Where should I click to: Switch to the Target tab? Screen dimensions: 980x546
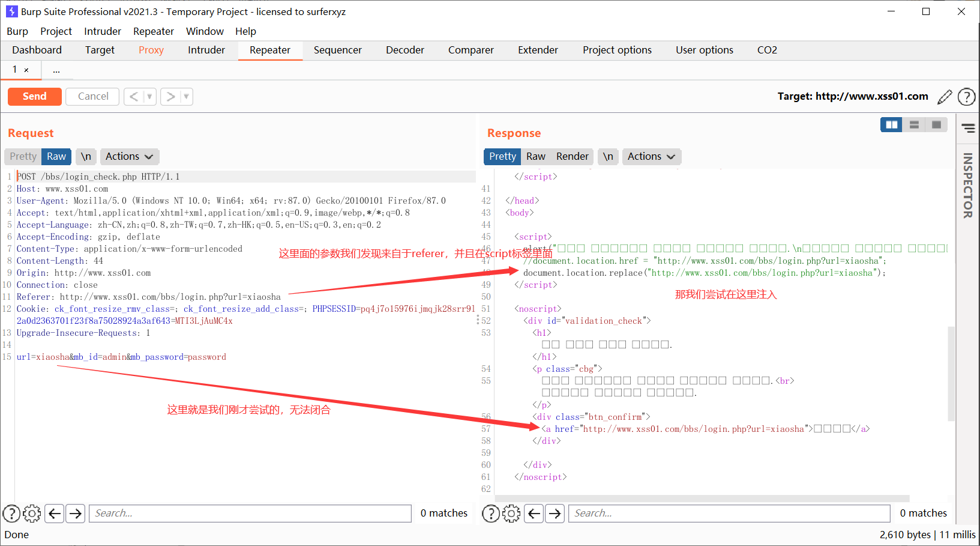coord(100,50)
